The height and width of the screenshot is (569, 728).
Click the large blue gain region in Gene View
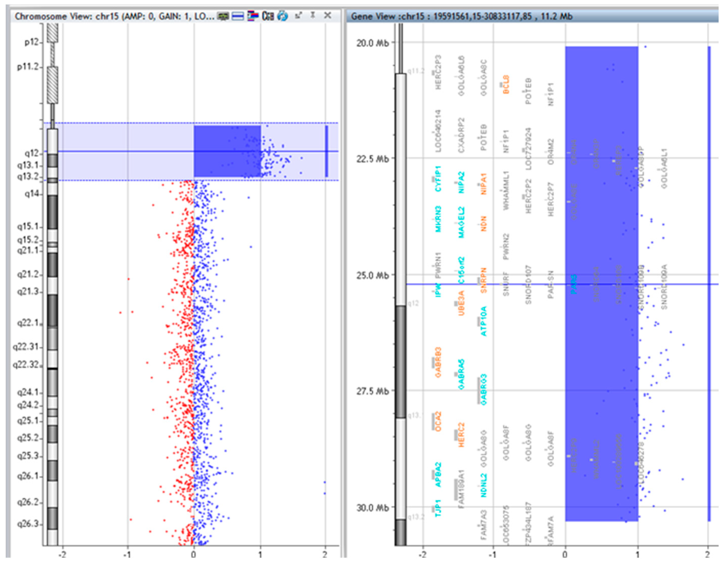click(602, 284)
